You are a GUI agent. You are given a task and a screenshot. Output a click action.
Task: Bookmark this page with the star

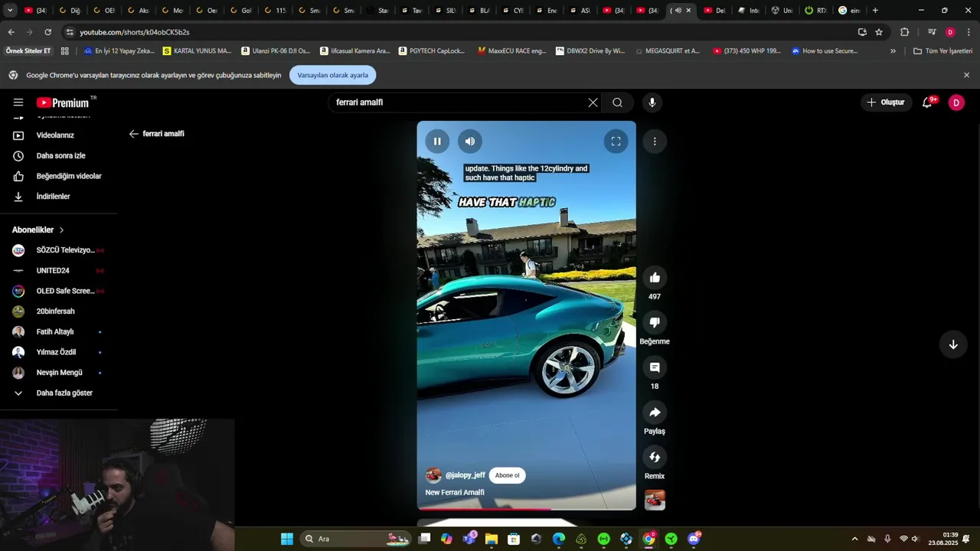click(879, 32)
